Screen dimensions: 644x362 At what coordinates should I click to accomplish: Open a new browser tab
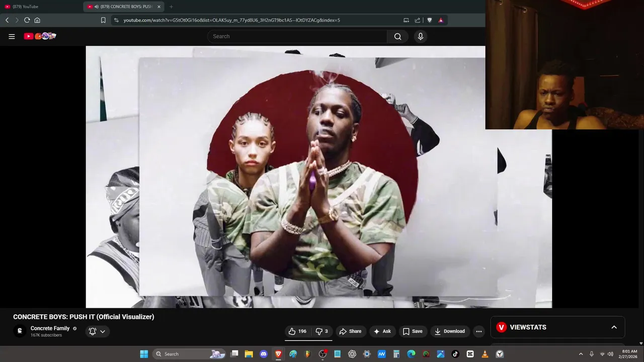coord(171,7)
